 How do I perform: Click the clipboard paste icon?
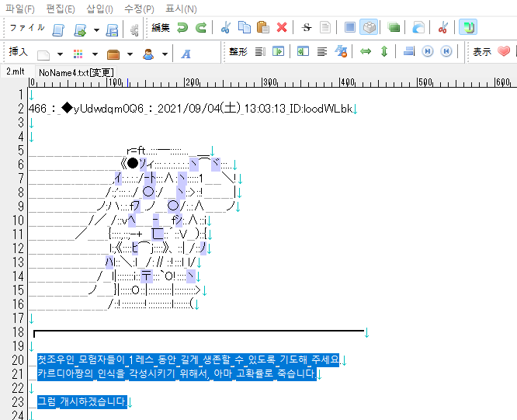(x=263, y=28)
